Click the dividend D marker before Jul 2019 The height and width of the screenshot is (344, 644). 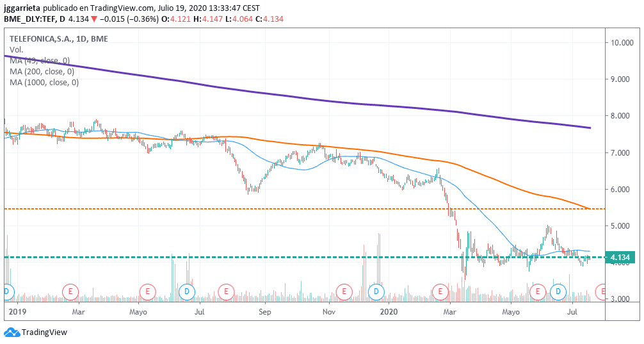coord(187,292)
